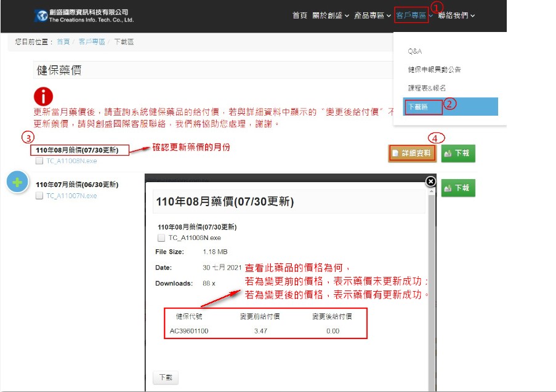Click the 0.00 price value
The height and width of the screenshot is (392, 556).
pyautogui.click(x=333, y=331)
